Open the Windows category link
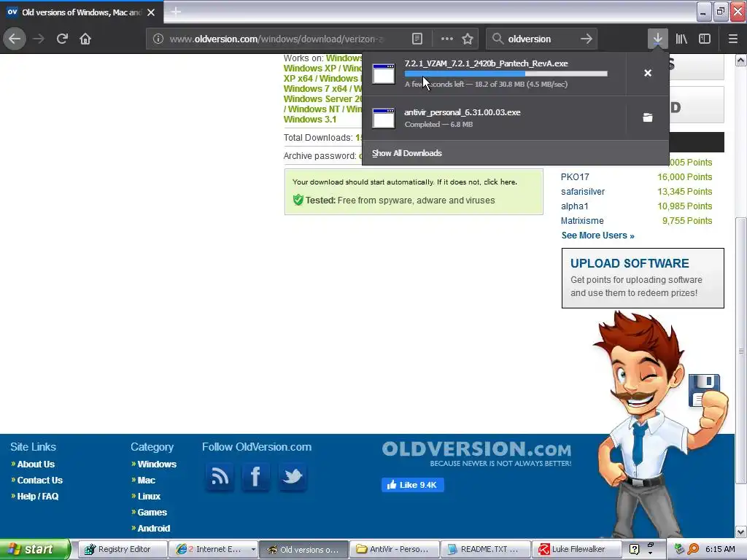 coord(157,464)
